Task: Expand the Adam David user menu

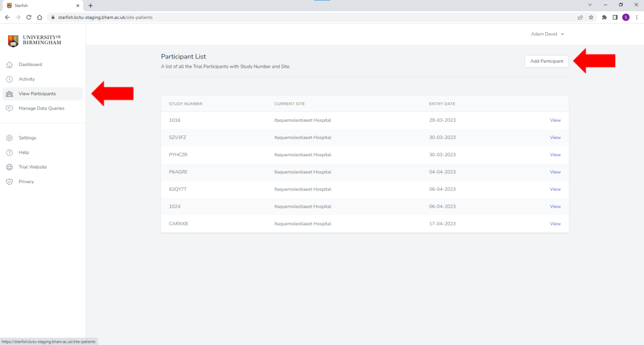Action: 547,34
